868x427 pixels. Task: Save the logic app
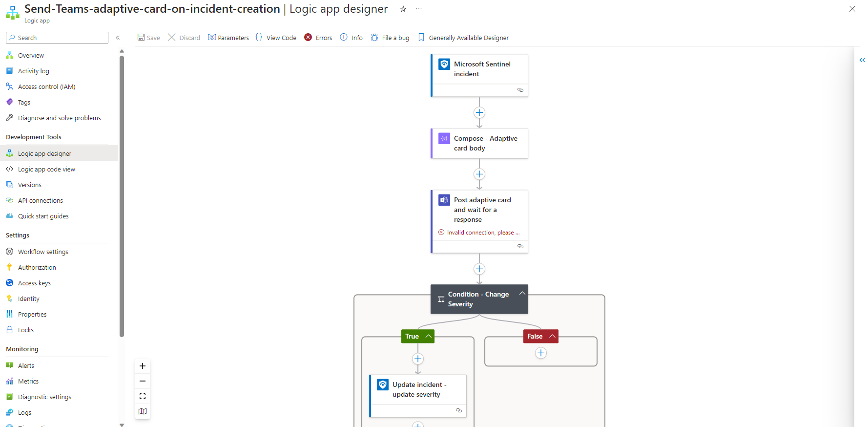[x=148, y=38]
